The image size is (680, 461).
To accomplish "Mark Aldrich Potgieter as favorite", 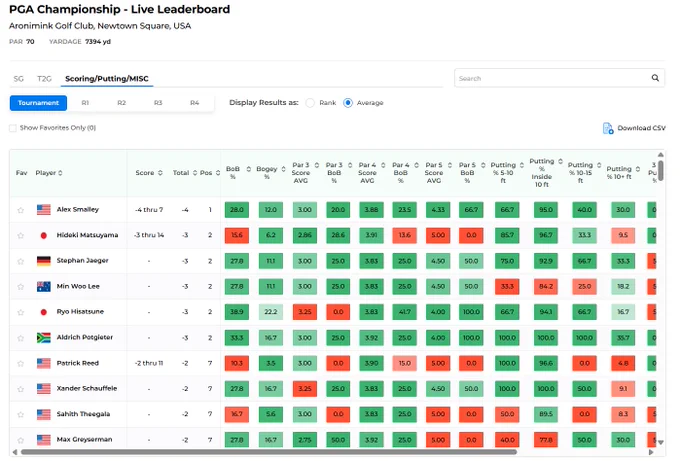I will click(x=20, y=338).
